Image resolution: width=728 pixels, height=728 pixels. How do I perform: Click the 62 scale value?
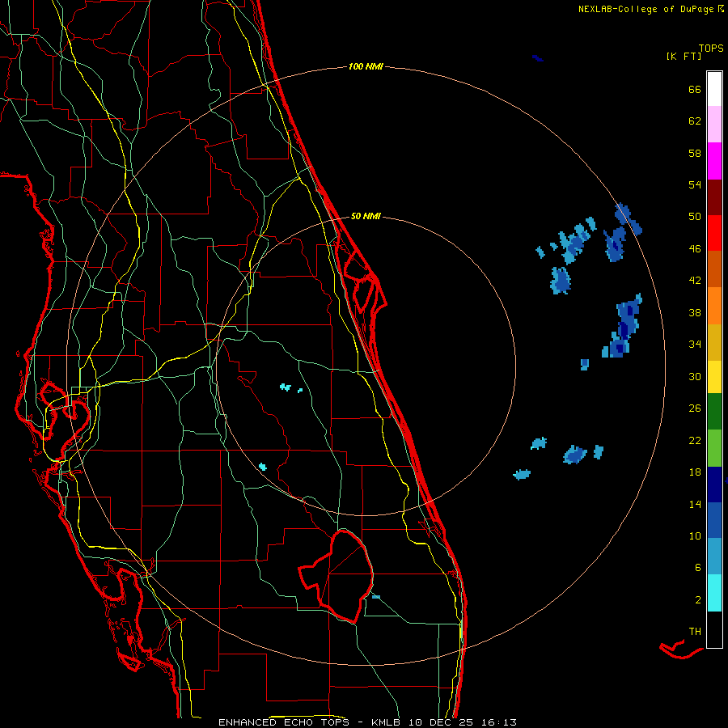695,121
